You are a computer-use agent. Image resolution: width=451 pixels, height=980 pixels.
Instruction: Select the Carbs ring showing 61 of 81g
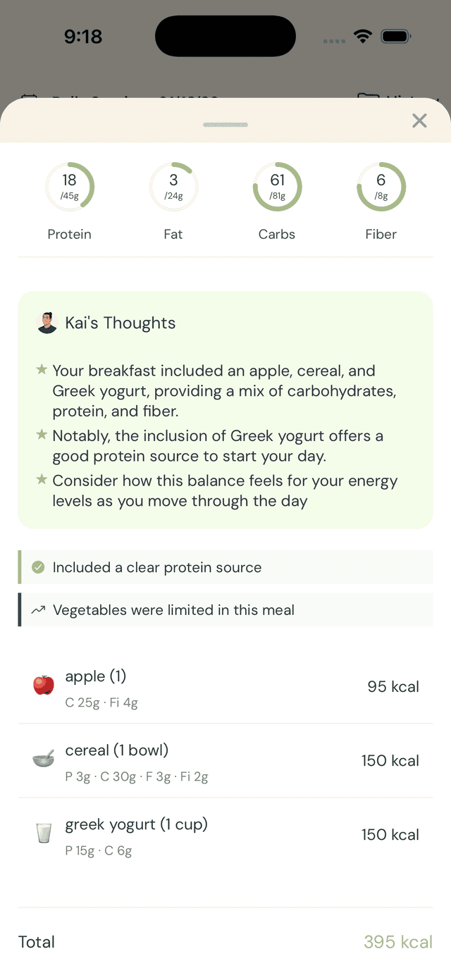click(x=277, y=186)
